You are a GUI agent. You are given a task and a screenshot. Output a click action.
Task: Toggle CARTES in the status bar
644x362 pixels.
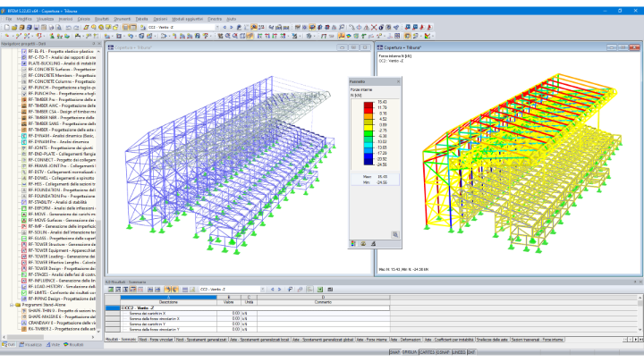427,352
